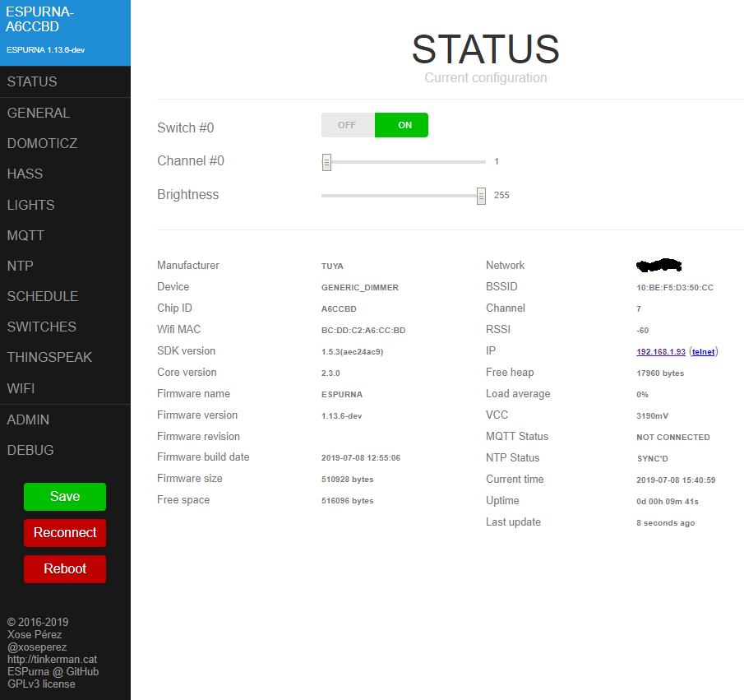The image size is (744, 700).
Task: Open the HASS configuration page
Action: click(65, 174)
